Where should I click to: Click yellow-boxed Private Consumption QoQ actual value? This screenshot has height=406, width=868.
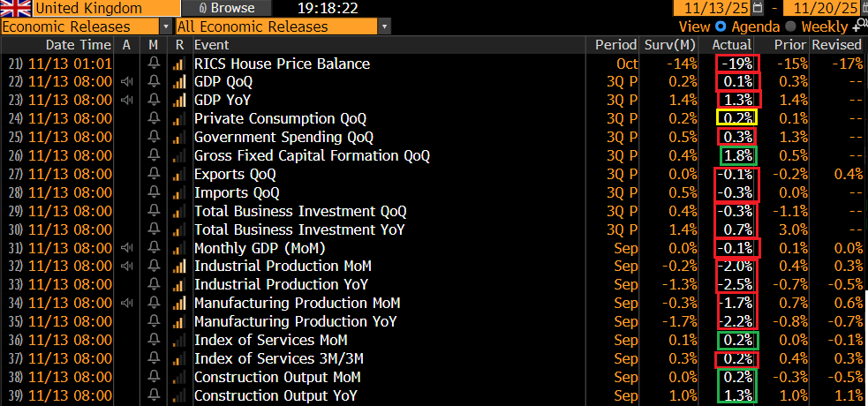coord(736,118)
